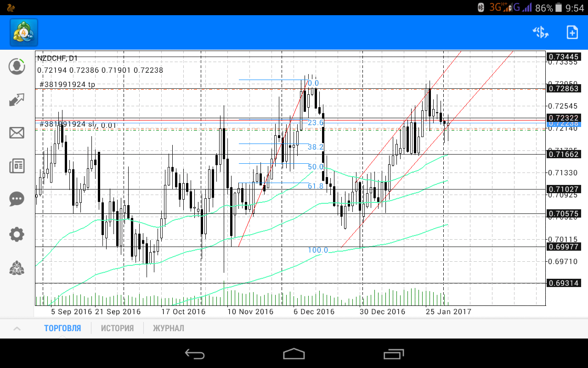Select stop loss label #381991924 sl
588x368 pixels.
coord(67,124)
